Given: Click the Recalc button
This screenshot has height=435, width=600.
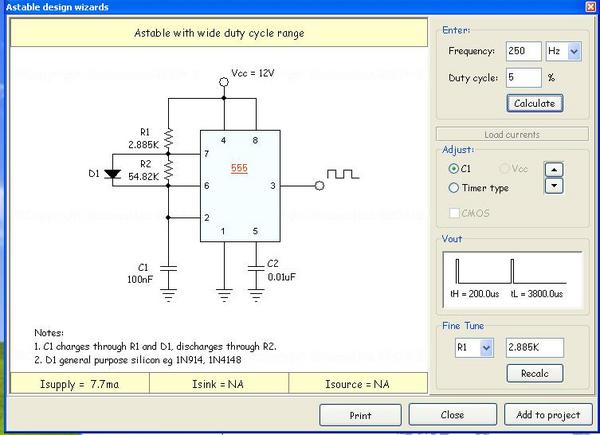Looking at the screenshot, I should coord(535,373).
